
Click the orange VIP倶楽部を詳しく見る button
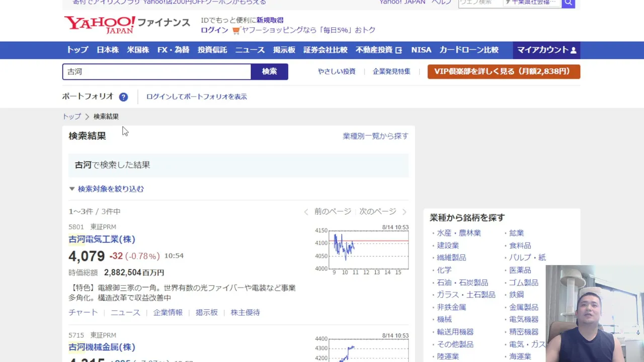504,71
